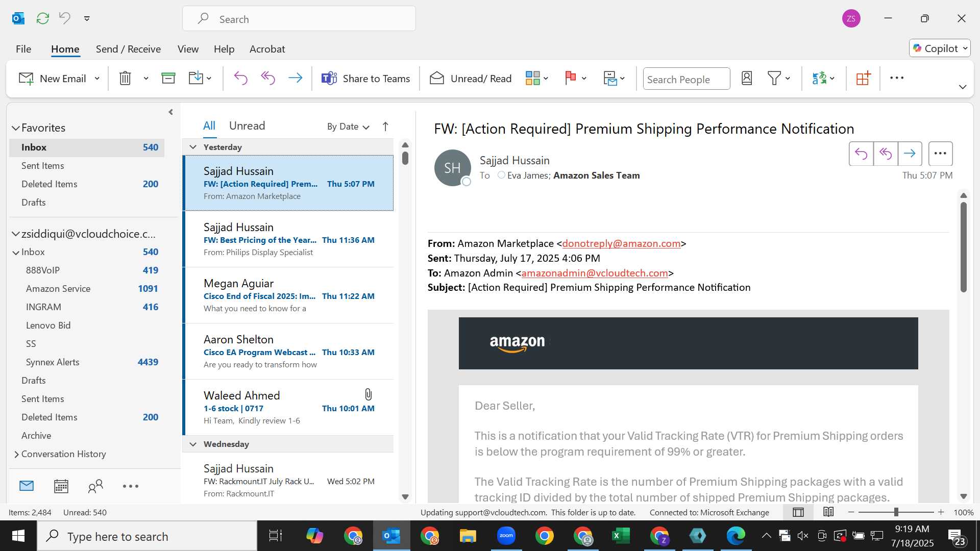Expand the ribbon display options chevron
The width and height of the screenshot is (980, 551).
963,87
